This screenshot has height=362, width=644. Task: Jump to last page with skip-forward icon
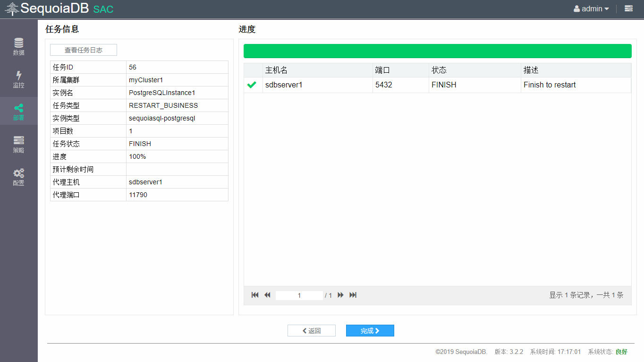(x=353, y=294)
